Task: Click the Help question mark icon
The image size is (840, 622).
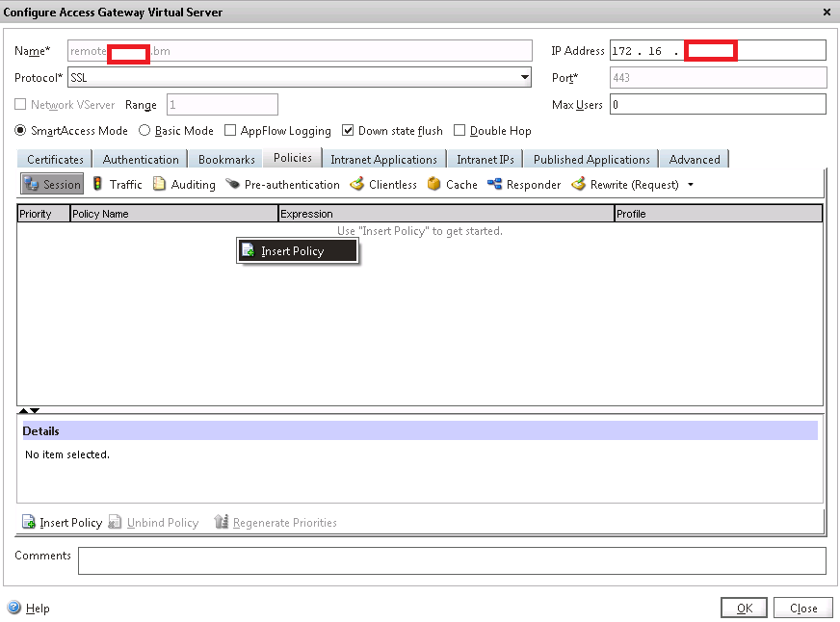Action: [x=14, y=608]
